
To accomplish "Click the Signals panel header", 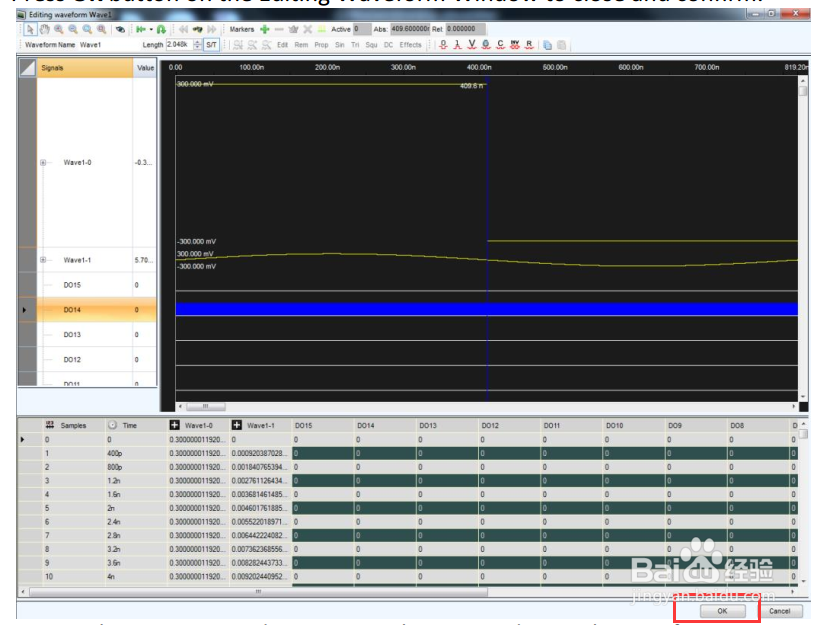I will [84, 68].
